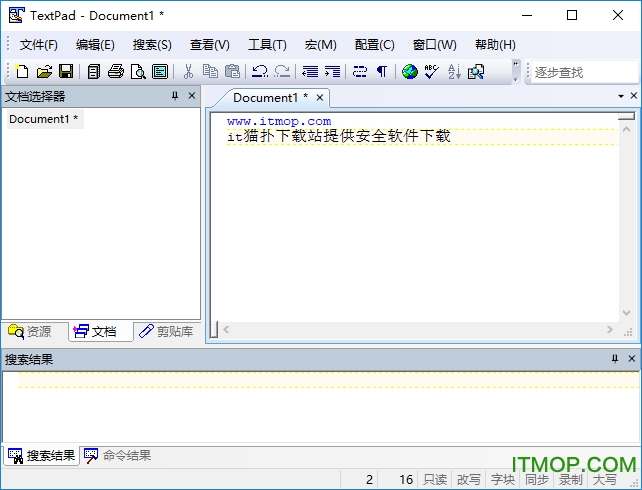Click the document properties toolbar icon
The height and width of the screenshot is (490, 642).
point(160,72)
